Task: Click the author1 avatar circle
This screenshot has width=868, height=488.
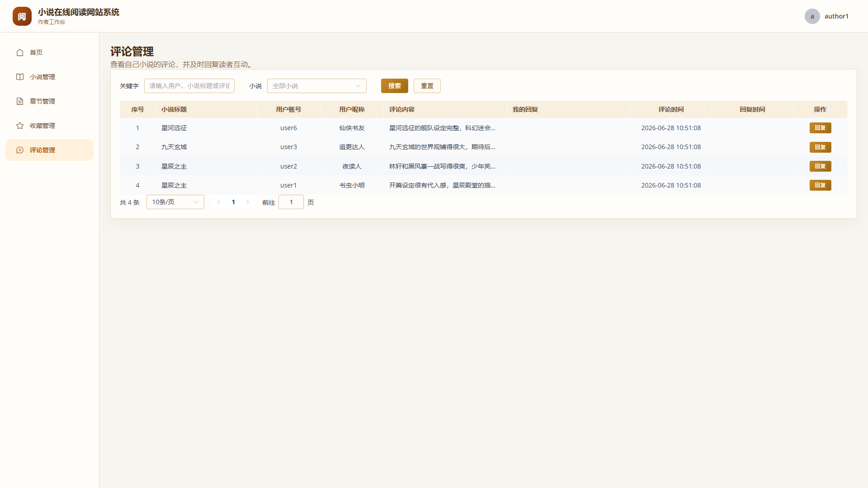Action: point(812,16)
